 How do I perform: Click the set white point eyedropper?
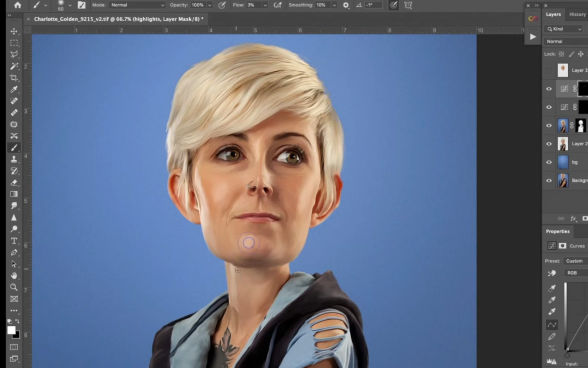[x=552, y=311]
